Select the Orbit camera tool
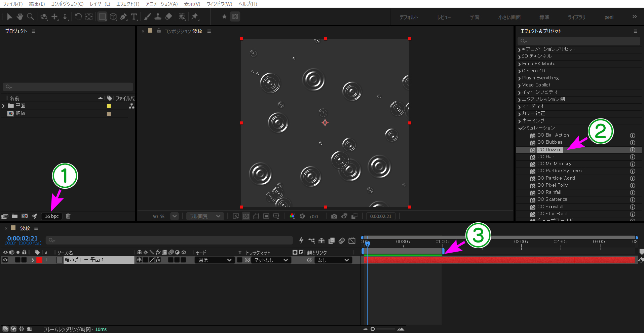The height and width of the screenshot is (333, 644). coord(44,16)
